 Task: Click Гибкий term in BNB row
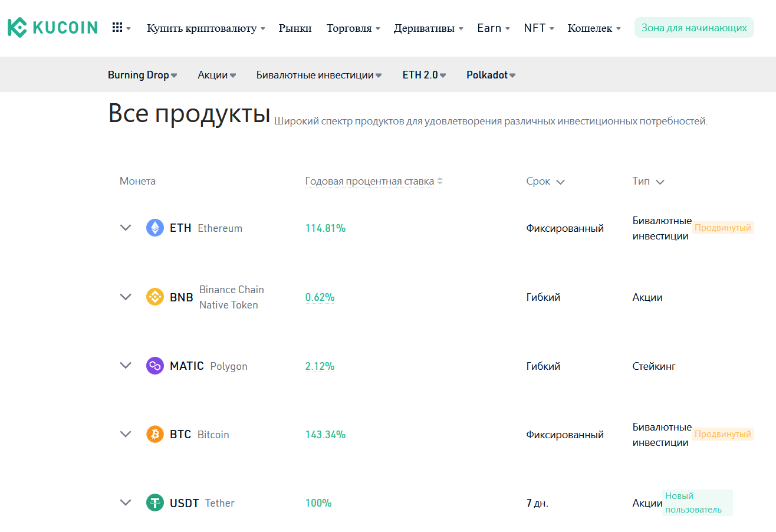point(543,297)
